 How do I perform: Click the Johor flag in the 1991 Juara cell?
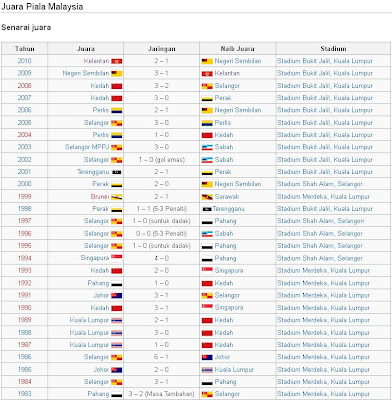[x=117, y=296]
